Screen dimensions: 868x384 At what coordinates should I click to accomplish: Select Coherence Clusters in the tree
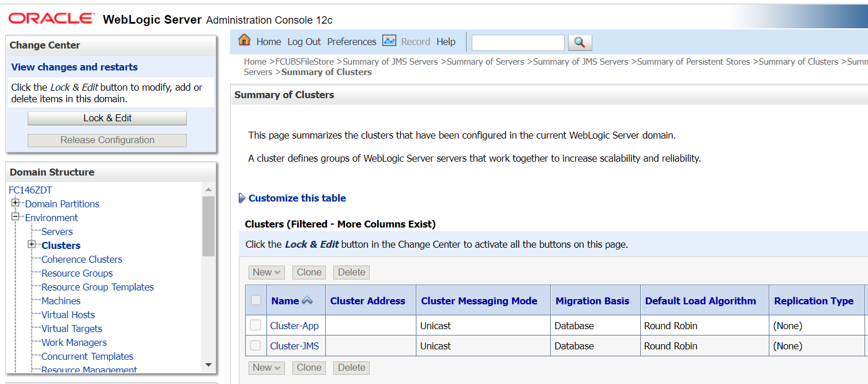tap(82, 259)
